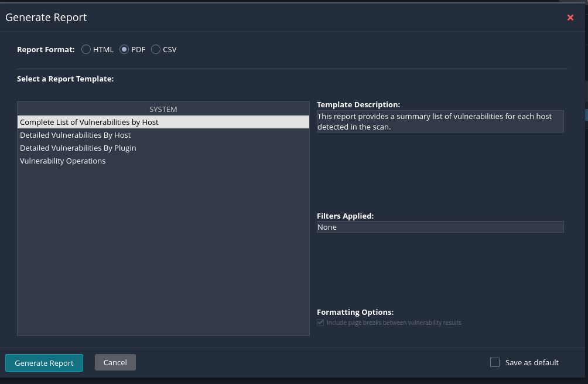588x384 pixels.
Task: Enable the Save as default checkbox
Action: pyautogui.click(x=495, y=362)
